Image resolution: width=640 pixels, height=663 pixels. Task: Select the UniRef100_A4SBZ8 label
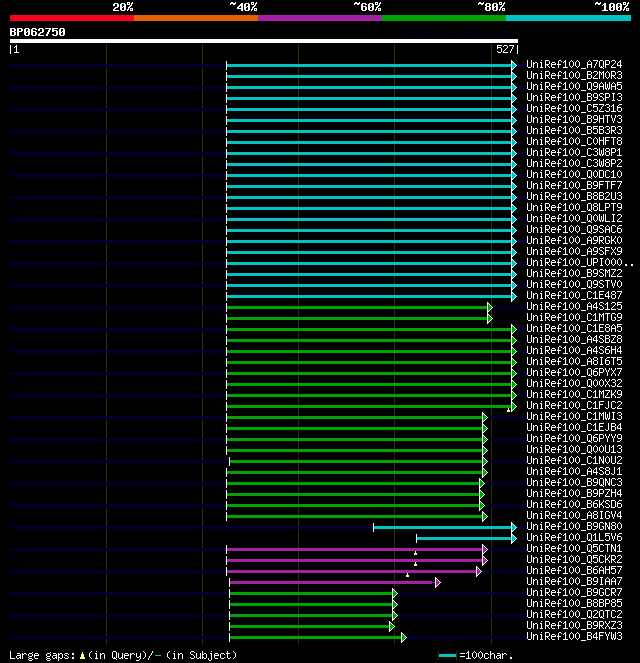pos(574,340)
